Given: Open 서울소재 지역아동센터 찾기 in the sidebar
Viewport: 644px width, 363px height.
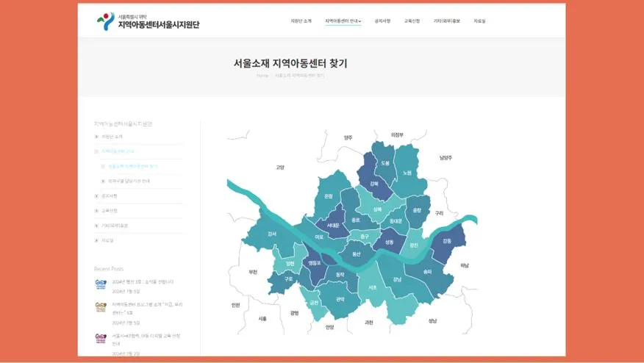Looking at the screenshot, I should [132, 166].
